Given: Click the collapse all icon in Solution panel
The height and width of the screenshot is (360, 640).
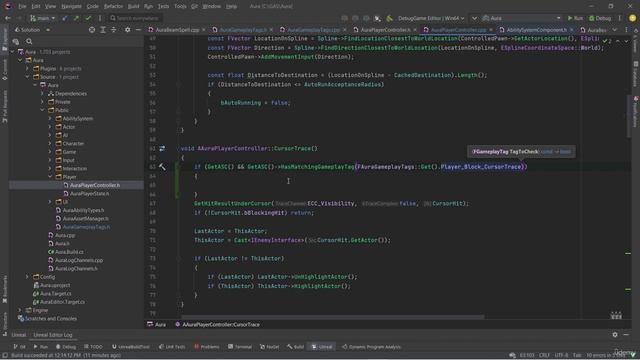Looking at the screenshot, I should pyautogui.click(x=113, y=30).
